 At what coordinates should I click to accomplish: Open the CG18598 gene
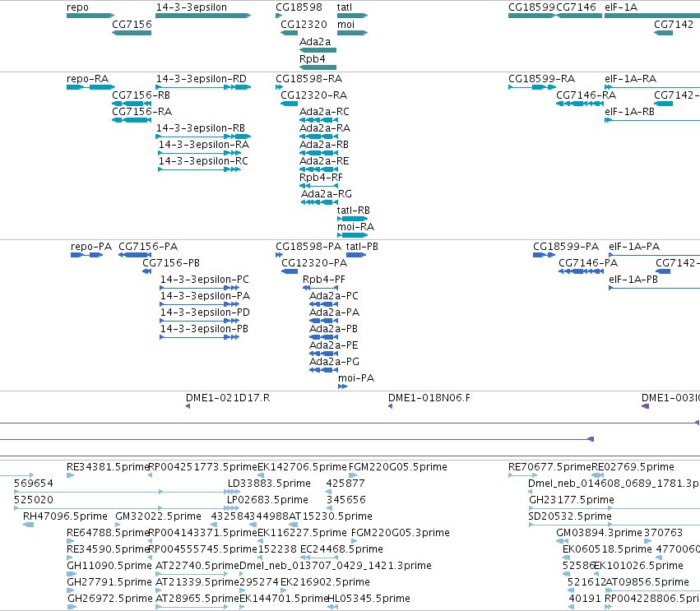click(279, 16)
